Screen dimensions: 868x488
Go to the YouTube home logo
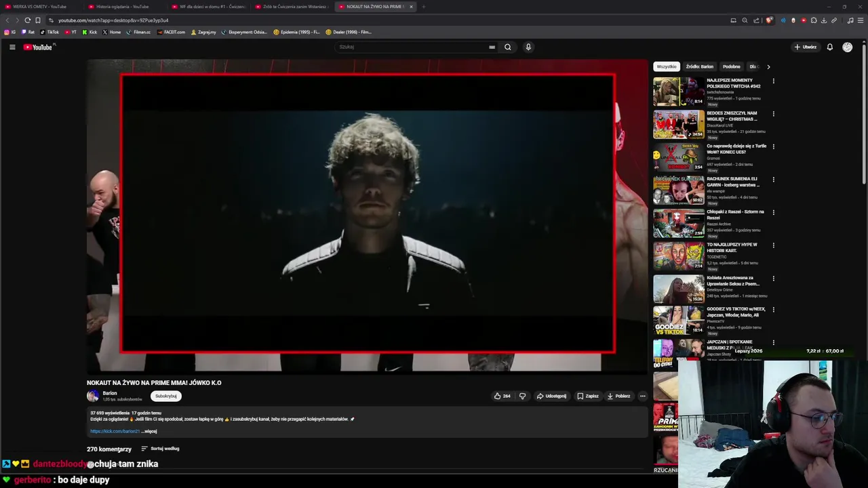(x=38, y=47)
